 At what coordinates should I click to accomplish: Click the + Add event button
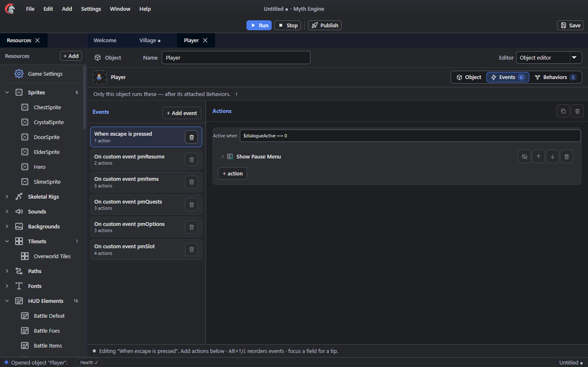[x=182, y=113]
